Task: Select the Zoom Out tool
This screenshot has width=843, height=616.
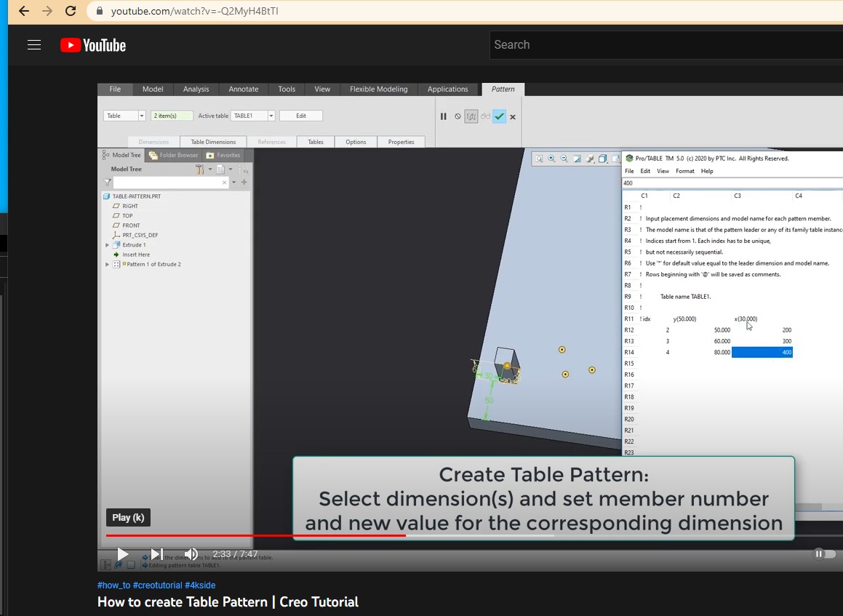Action: click(x=564, y=158)
